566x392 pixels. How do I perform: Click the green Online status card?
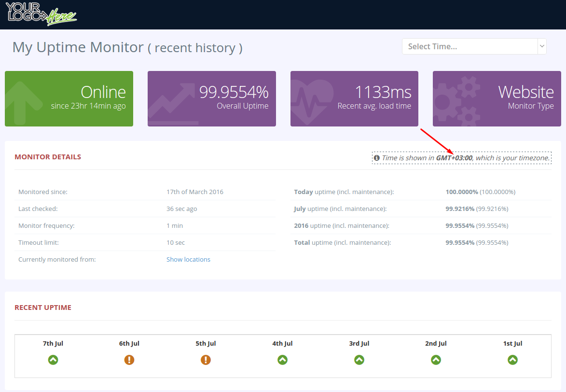point(69,98)
